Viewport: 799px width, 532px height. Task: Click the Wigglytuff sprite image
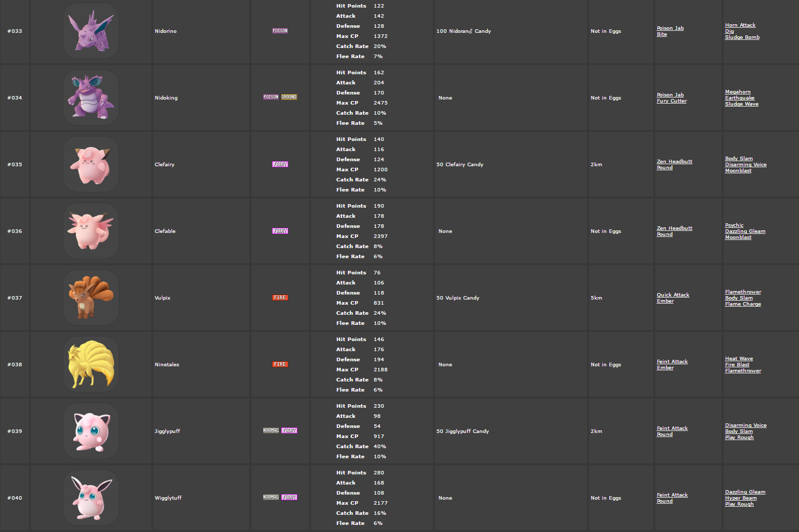[91, 497]
